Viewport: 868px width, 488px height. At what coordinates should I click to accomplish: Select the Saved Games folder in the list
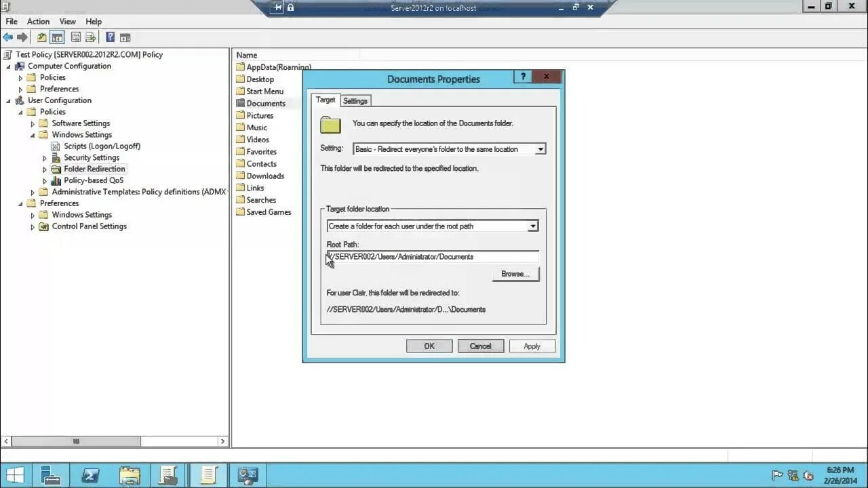click(264, 212)
